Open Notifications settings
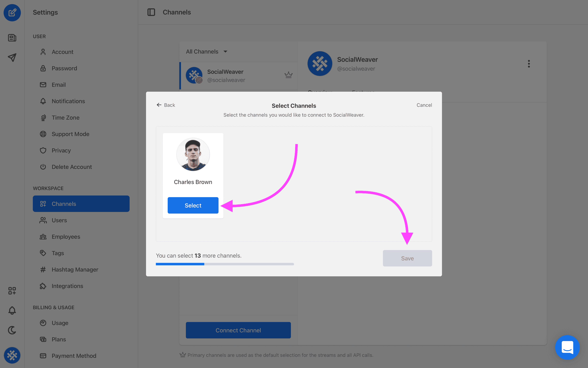This screenshot has height=368, width=588. 81,101
